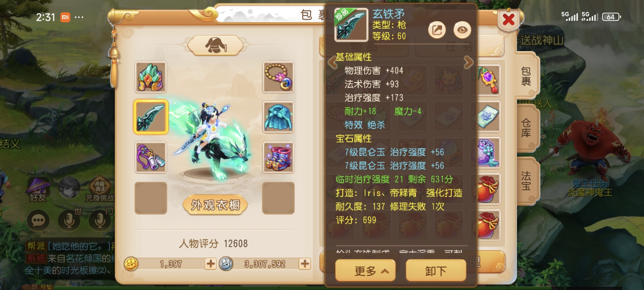
Task: Tap the blue robe armor slot
Action: tap(278, 117)
